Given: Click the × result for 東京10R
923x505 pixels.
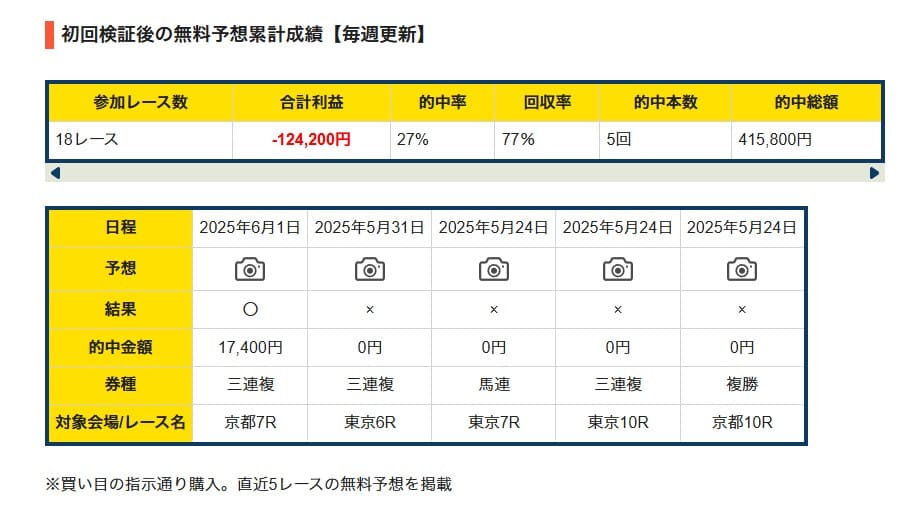Looking at the screenshot, I should pyautogui.click(x=618, y=310).
